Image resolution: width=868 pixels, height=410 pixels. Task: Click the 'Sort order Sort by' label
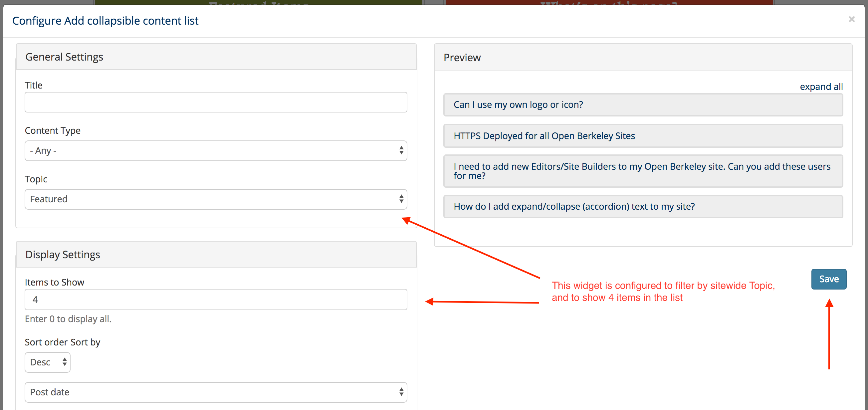63,342
